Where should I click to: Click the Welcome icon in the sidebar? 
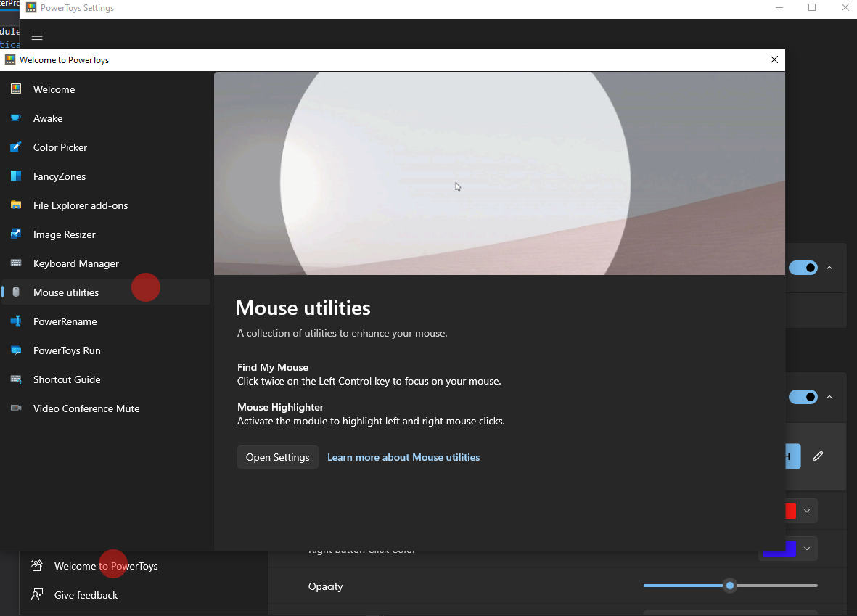pos(16,89)
